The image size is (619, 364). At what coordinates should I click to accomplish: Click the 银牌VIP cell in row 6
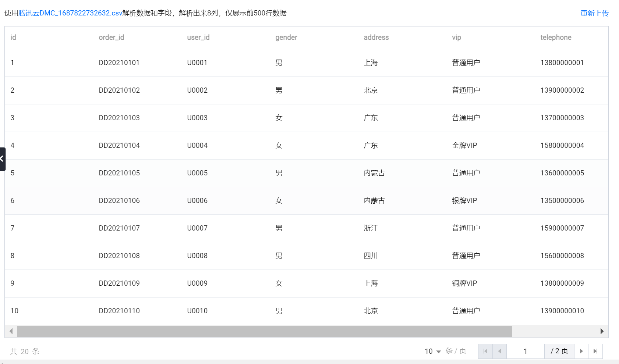click(x=464, y=201)
